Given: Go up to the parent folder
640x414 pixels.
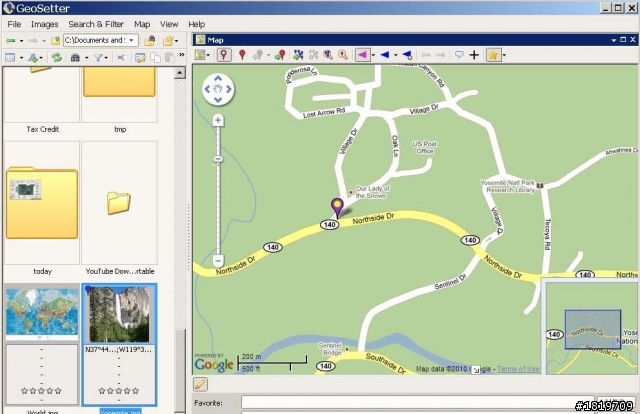Looking at the screenshot, I should (x=56, y=40).
